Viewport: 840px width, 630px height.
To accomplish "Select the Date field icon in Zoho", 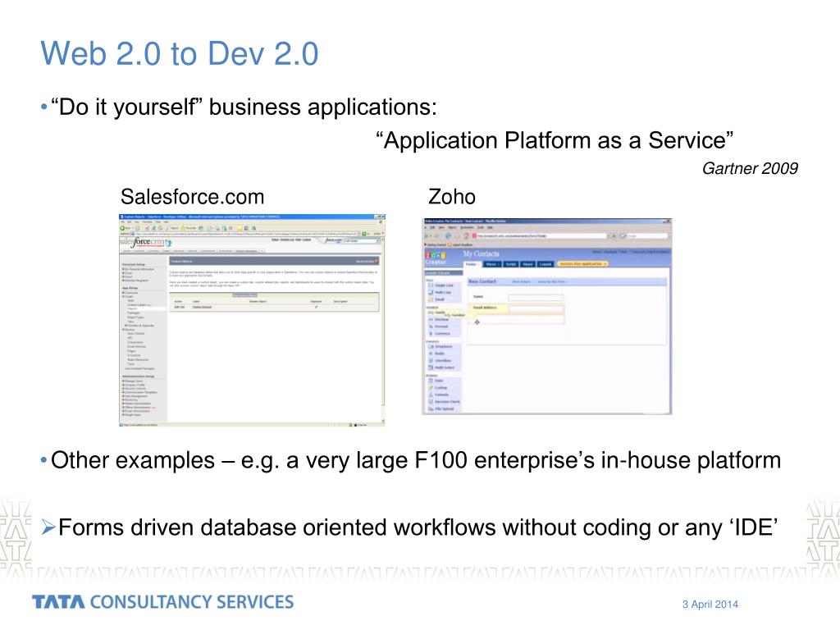I will pos(431,381).
